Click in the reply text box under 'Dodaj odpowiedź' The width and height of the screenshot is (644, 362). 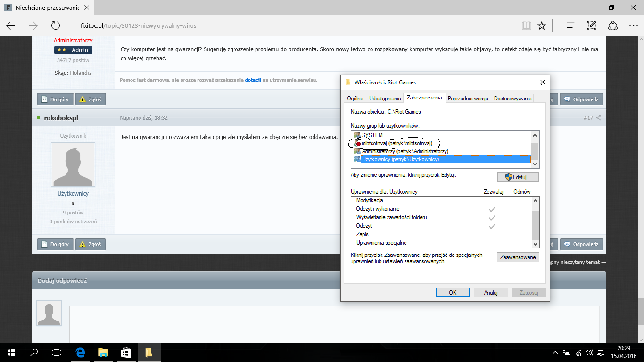[334, 325]
